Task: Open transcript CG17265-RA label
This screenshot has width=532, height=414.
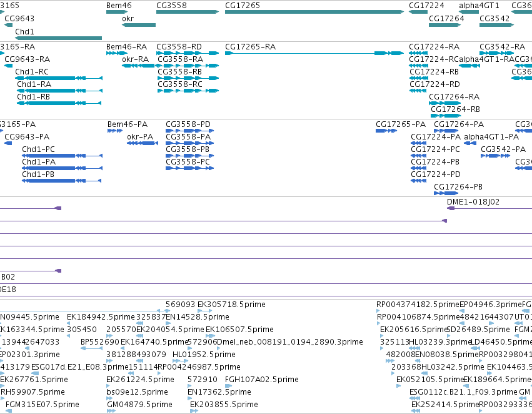Action: pos(250,46)
